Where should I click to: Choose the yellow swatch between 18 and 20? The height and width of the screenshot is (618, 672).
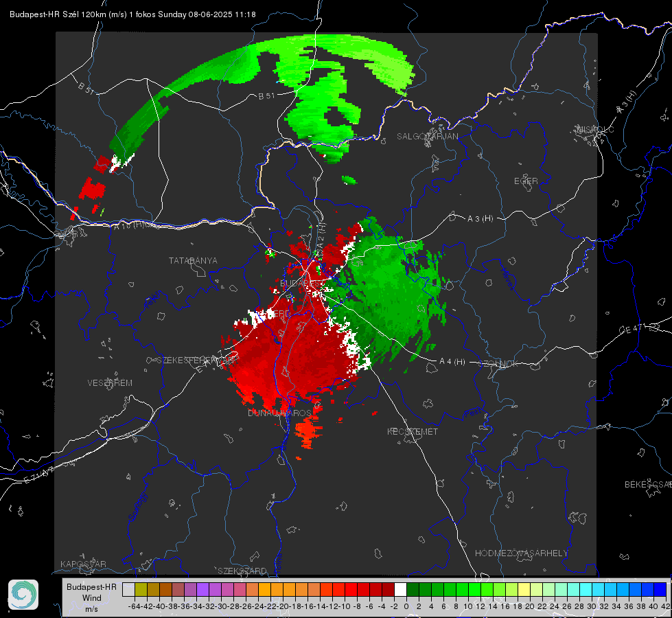(524, 589)
